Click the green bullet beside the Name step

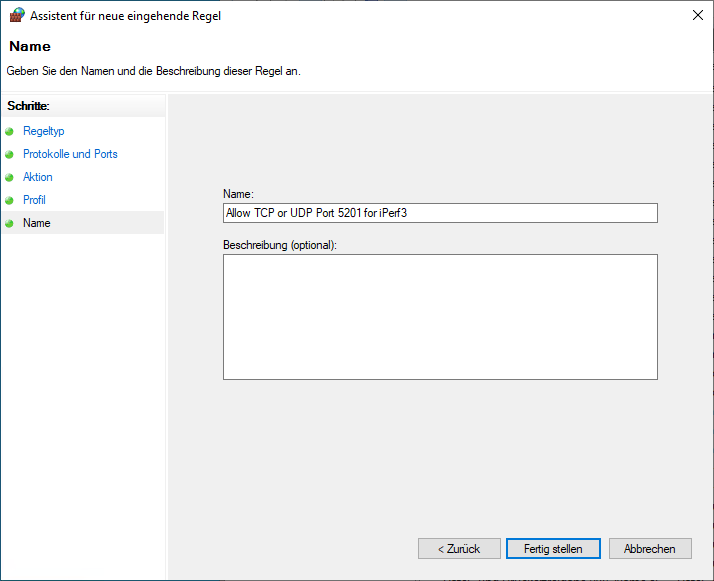pyautogui.click(x=10, y=224)
